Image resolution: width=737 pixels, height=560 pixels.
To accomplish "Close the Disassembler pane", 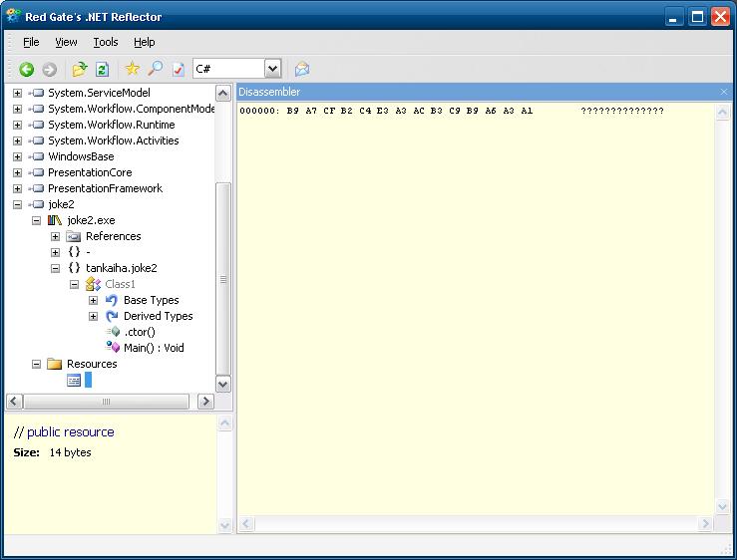I will [x=724, y=92].
